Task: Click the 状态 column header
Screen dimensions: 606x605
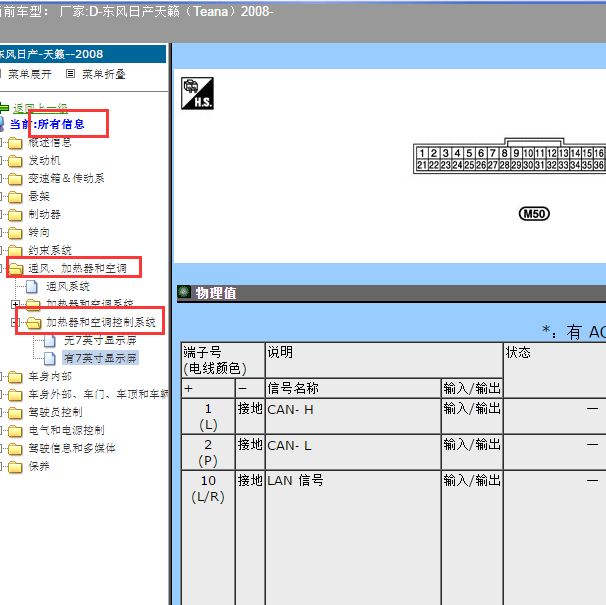Action: tap(555, 370)
